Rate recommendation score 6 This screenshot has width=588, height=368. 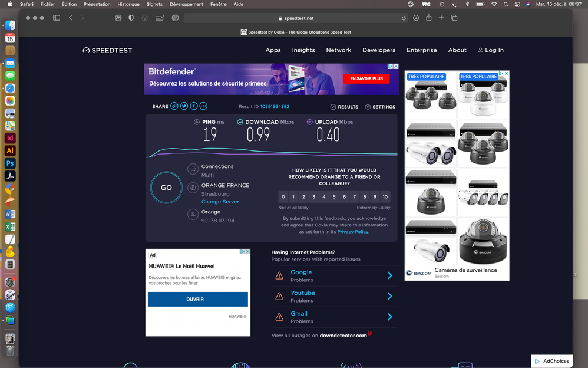(344, 197)
